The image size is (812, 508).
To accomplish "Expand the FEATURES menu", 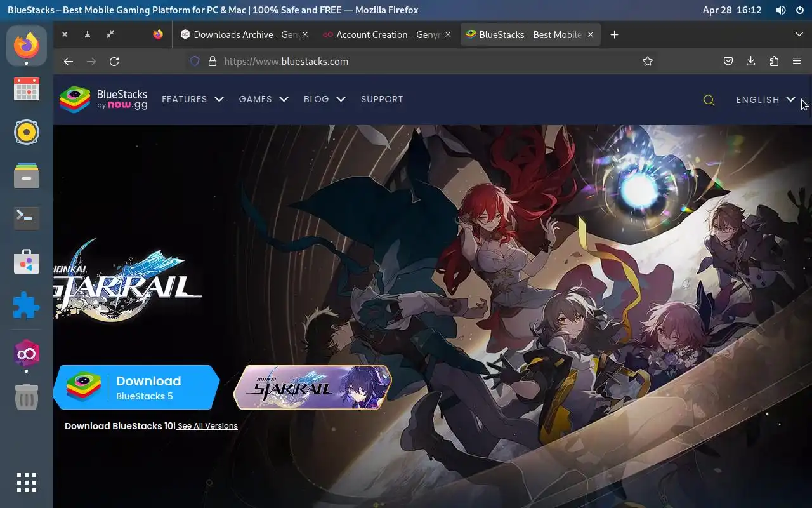I will click(193, 99).
